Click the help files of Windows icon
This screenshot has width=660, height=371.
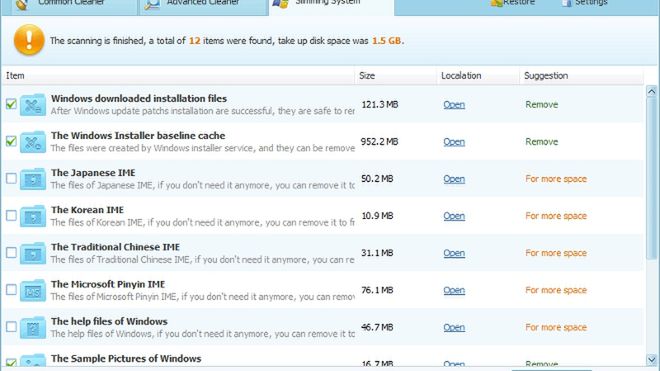coord(33,327)
